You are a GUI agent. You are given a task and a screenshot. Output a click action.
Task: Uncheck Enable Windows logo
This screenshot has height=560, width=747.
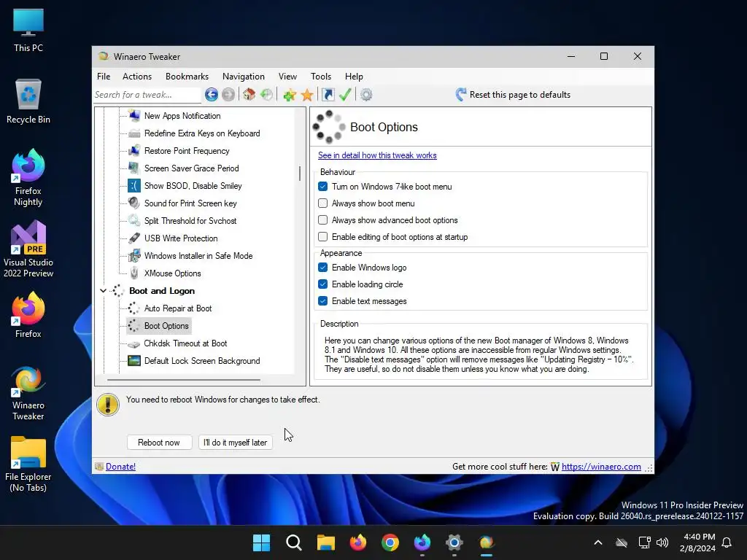coord(323,268)
